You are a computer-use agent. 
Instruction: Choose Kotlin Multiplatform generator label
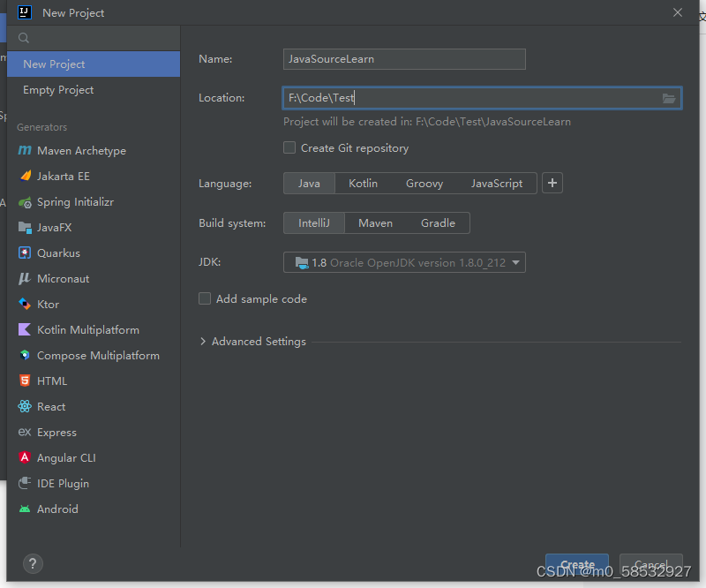pos(88,330)
